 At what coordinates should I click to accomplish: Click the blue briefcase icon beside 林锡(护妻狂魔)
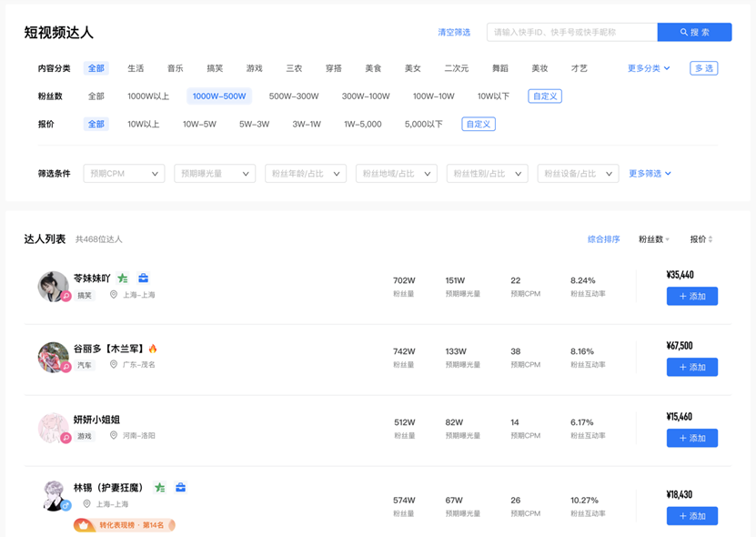[180, 488]
